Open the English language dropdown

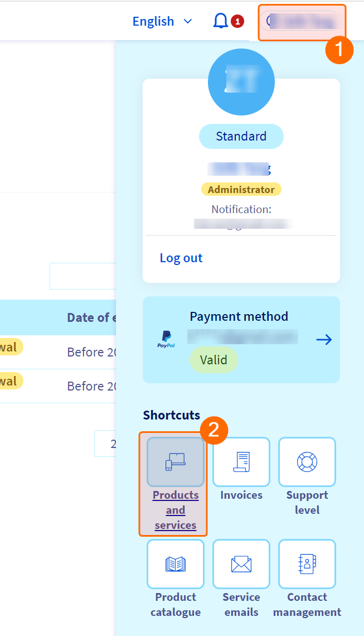coord(162,21)
